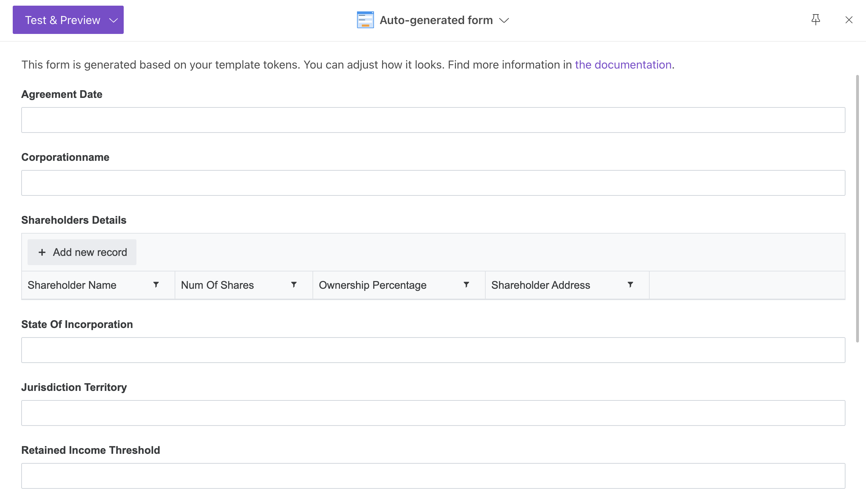This screenshot has height=504, width=866.
Task: Filter the Shareholder Name column
Action: [x=156, y=285]
